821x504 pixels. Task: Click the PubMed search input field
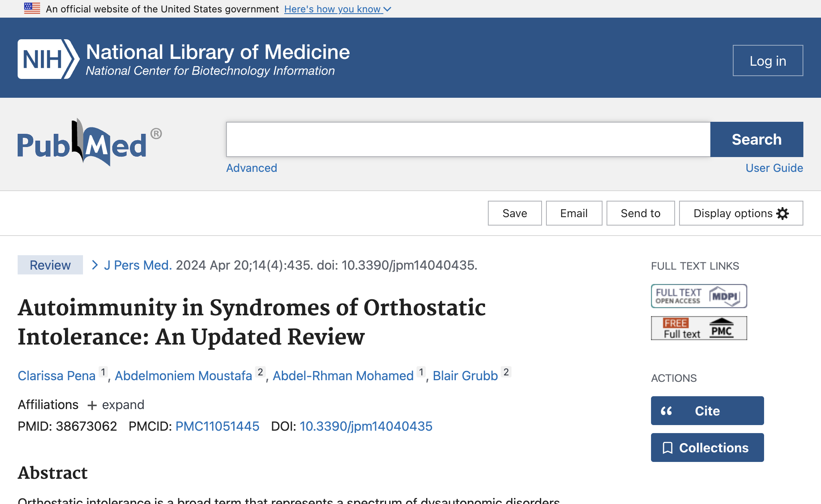coord(468,139)
